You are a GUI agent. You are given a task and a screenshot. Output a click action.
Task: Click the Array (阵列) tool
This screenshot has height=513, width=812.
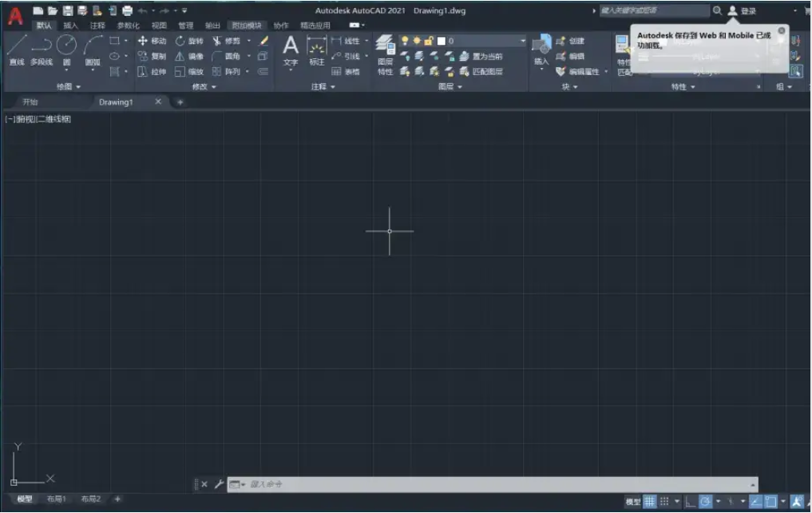[x=226, y=71]
